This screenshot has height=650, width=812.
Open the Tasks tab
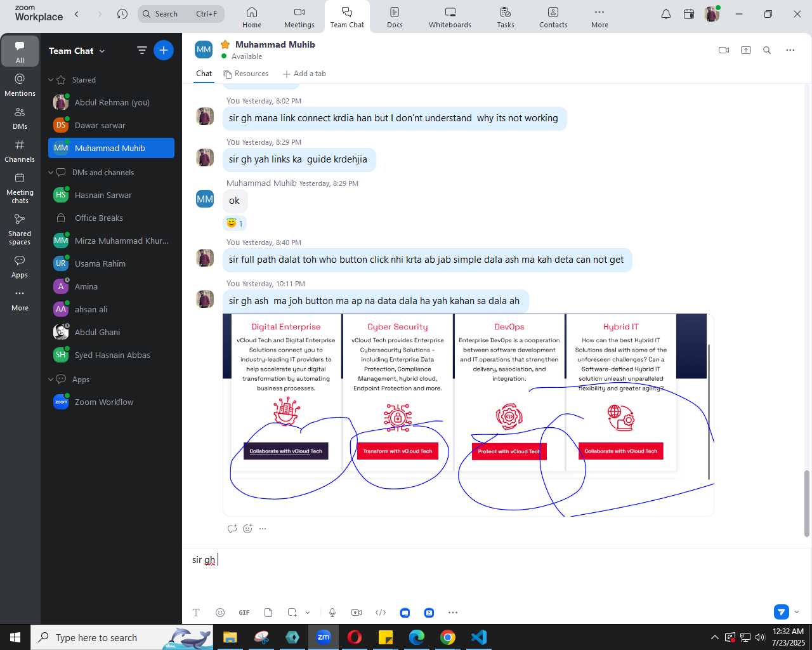pyautogui.click(x=506, y=17)
